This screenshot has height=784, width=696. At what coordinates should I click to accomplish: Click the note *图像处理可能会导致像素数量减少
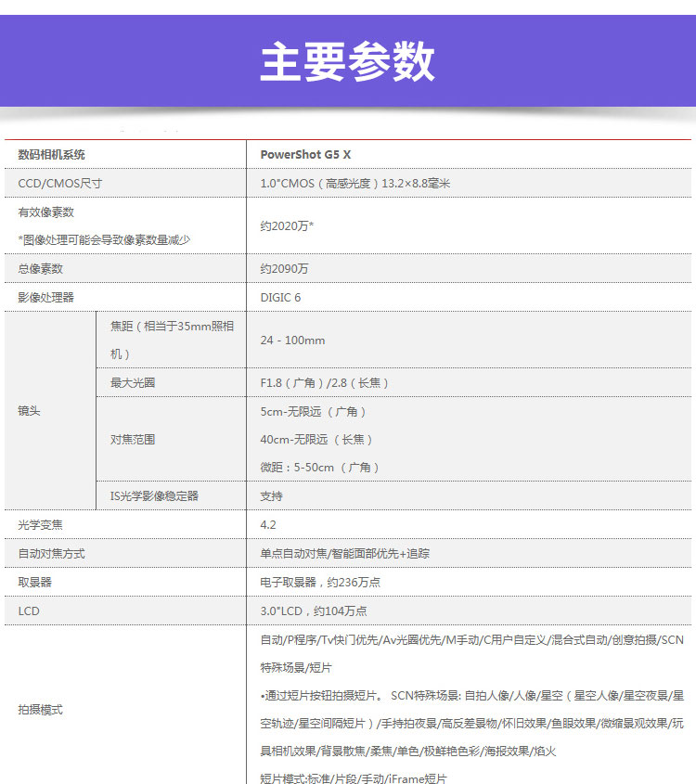click(x=104, y=240)
